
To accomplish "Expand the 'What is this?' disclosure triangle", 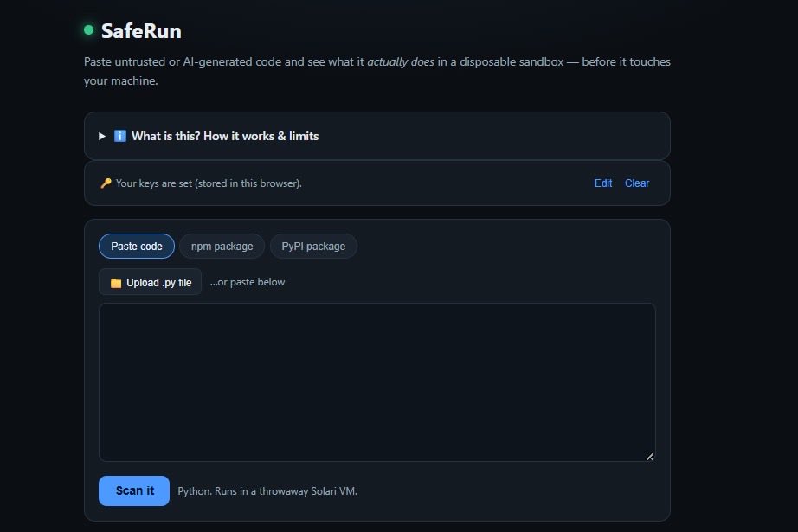I will 102,137.
